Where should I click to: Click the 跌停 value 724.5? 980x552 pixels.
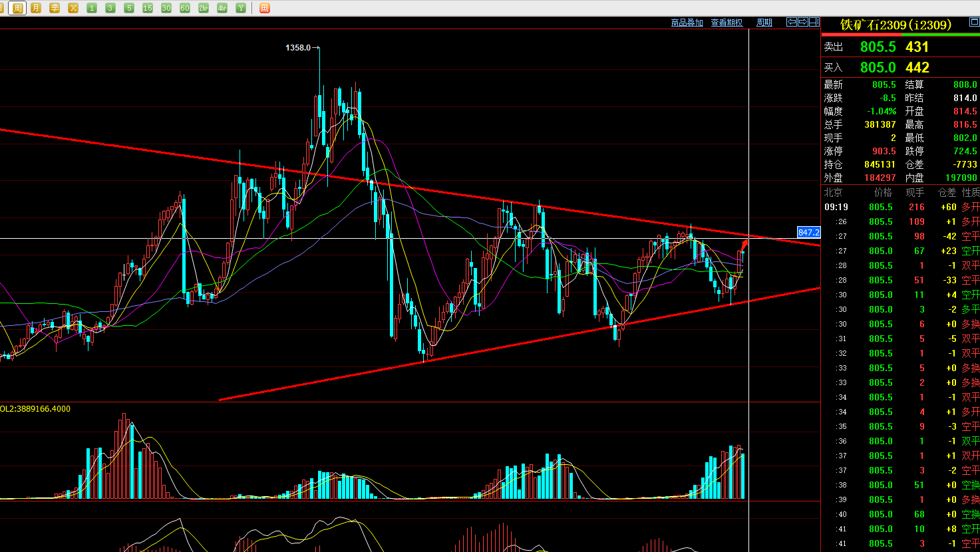pyautogui.click(x=965, y=151)
